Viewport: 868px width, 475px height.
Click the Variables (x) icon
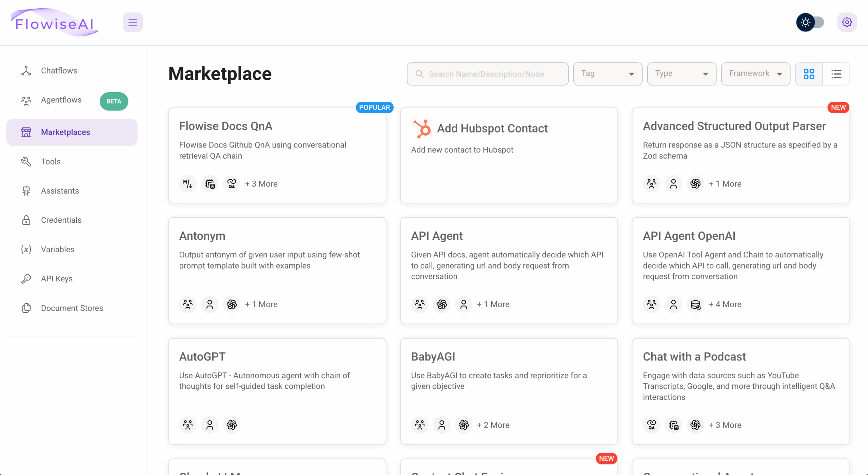(26, 250)
